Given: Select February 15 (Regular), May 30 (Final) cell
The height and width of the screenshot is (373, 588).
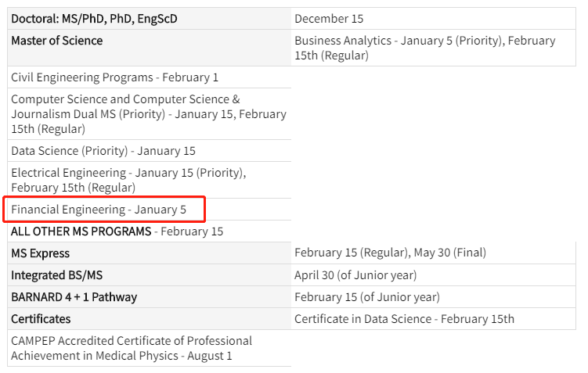Looking at the screenshot, I should point(390,253).
